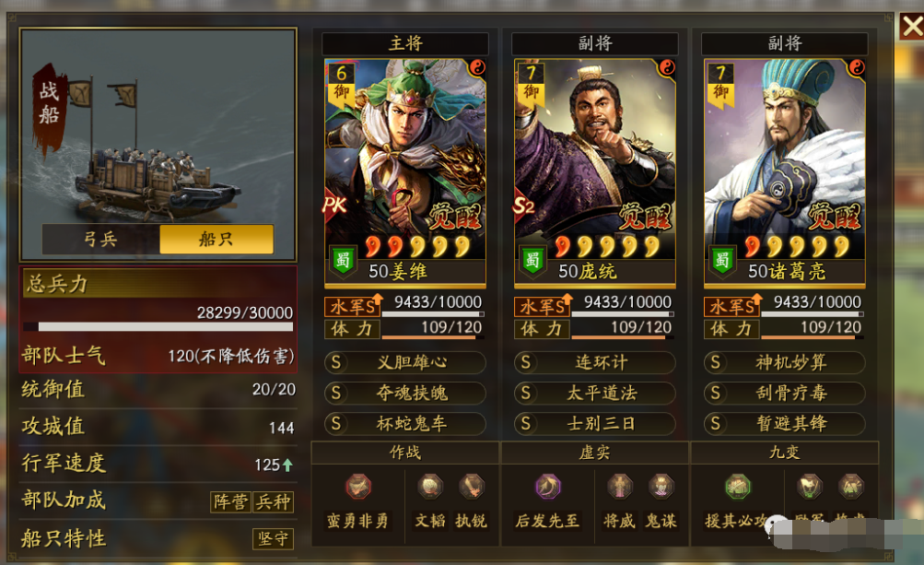Open the 作战 tactics tab
The width and height of the screenshot is (924, 565).
tap(405, 453)
